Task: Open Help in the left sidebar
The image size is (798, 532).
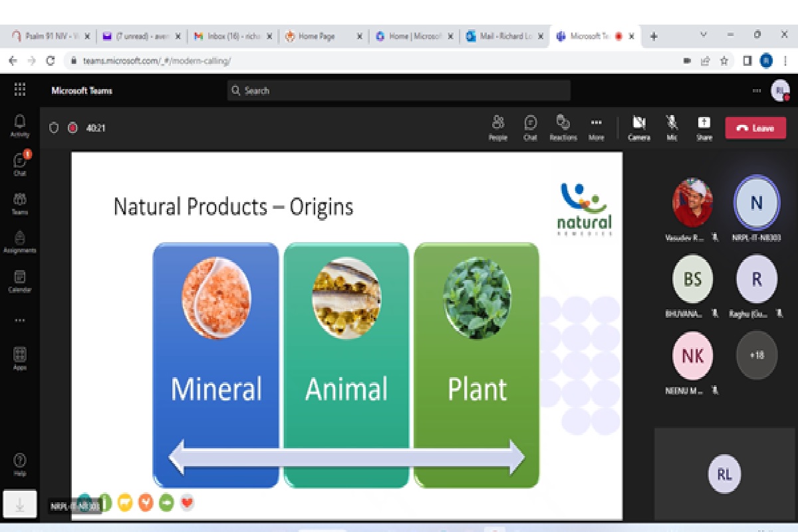Action: pos(20,464)
